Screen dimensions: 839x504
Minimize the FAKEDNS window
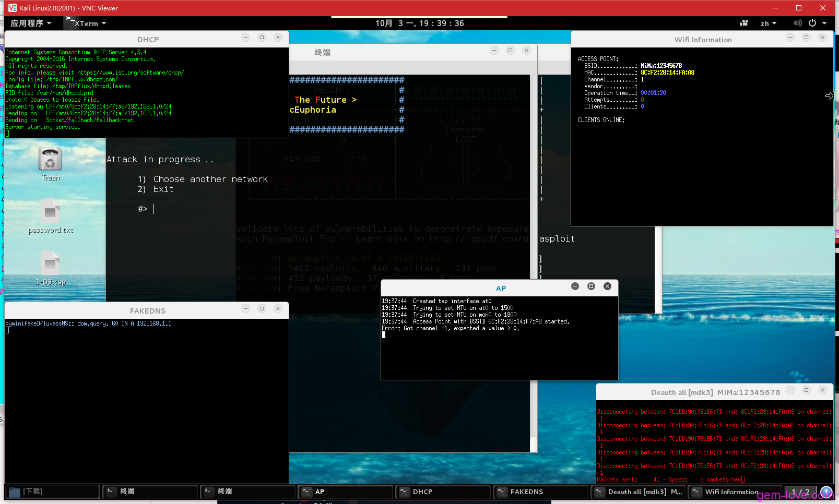pos(245,309)
